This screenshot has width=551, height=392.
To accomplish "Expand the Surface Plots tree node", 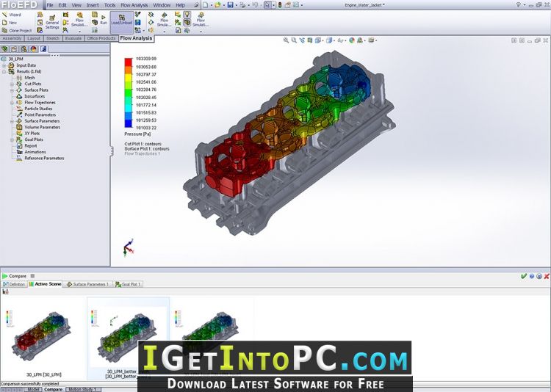I will pos(12,90).
